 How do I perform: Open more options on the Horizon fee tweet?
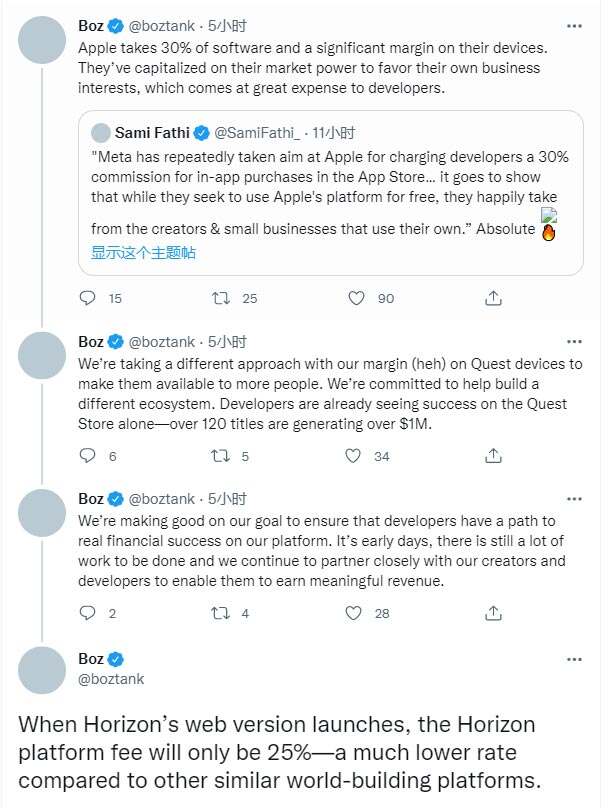pos(573,659)
